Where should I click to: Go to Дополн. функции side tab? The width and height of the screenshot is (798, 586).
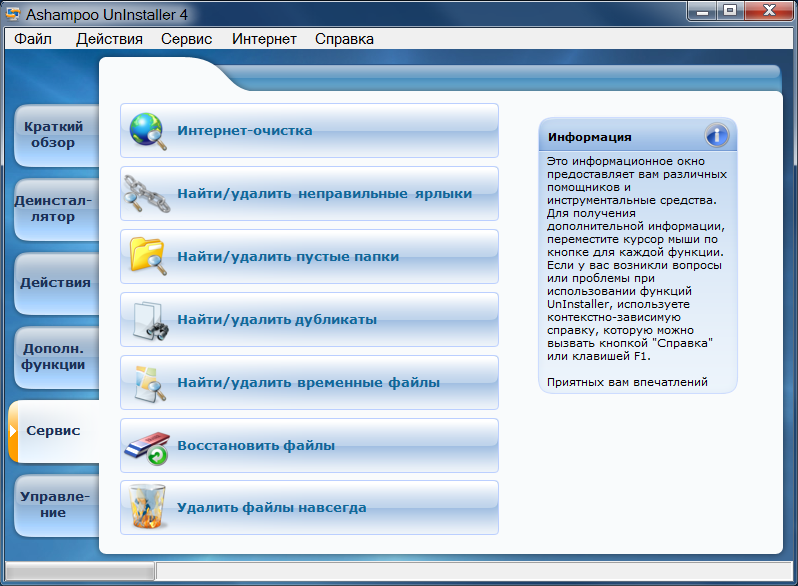(54, 357)
